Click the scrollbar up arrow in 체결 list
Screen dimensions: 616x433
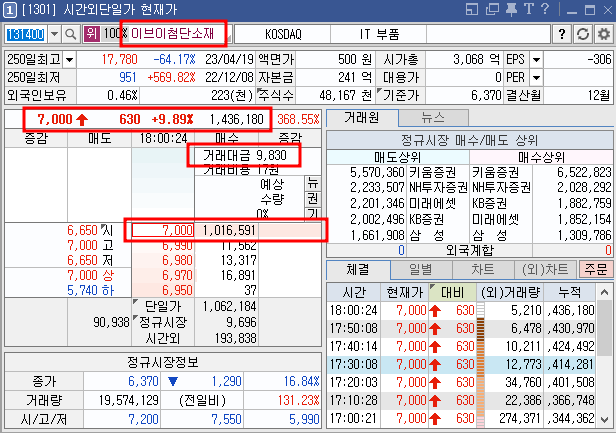pos(604,292)
